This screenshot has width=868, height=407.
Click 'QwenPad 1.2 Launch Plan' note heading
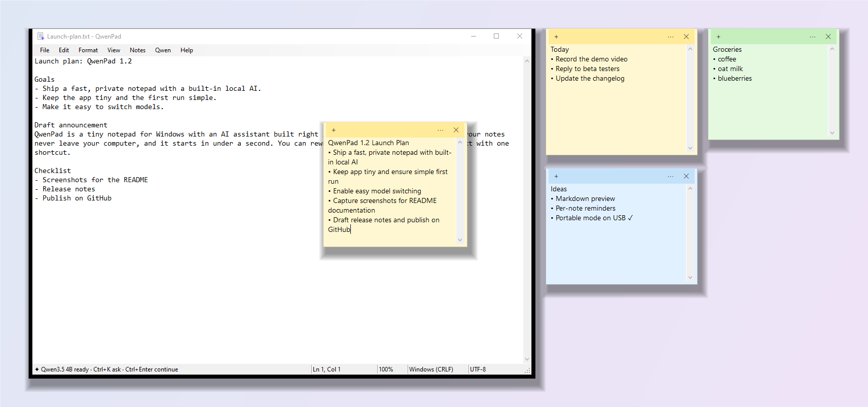tap(369, 143)
